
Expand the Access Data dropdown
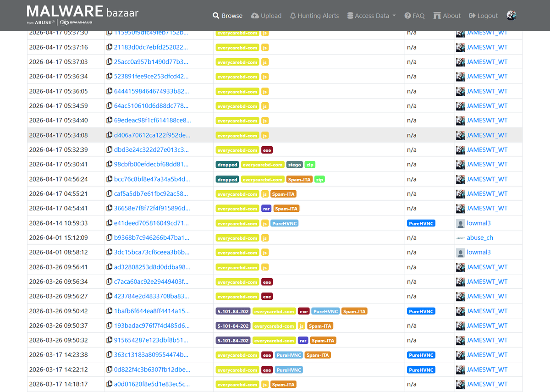pos(371,15)
